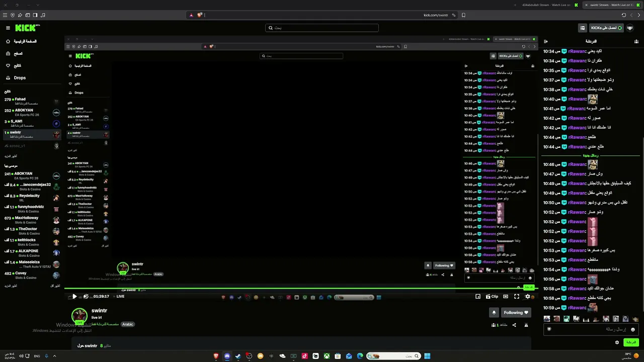Open Xbox app from the taskbar
The width and height of the screenshot is (644, 362).
[x=327, y=356]
